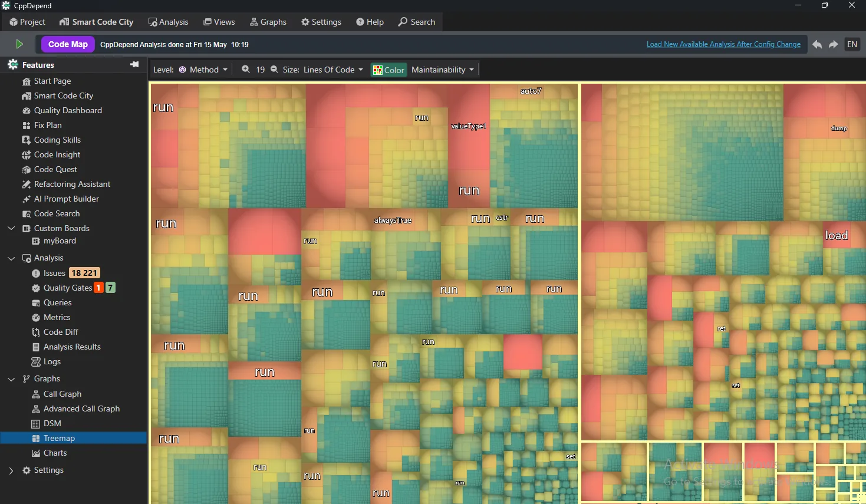Click the Start Page icon in sidebar
The image size is (866, 504).
click(x=26, y=81)
